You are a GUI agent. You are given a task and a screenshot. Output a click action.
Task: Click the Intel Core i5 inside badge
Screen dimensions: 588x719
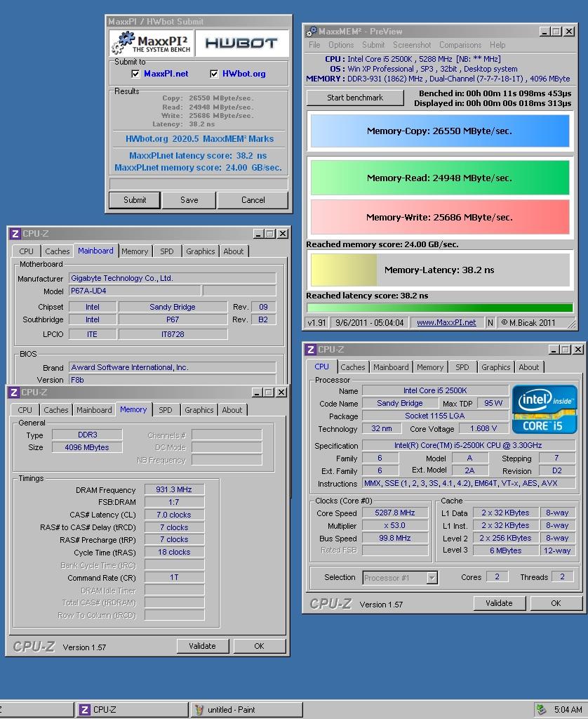[544, 409]
